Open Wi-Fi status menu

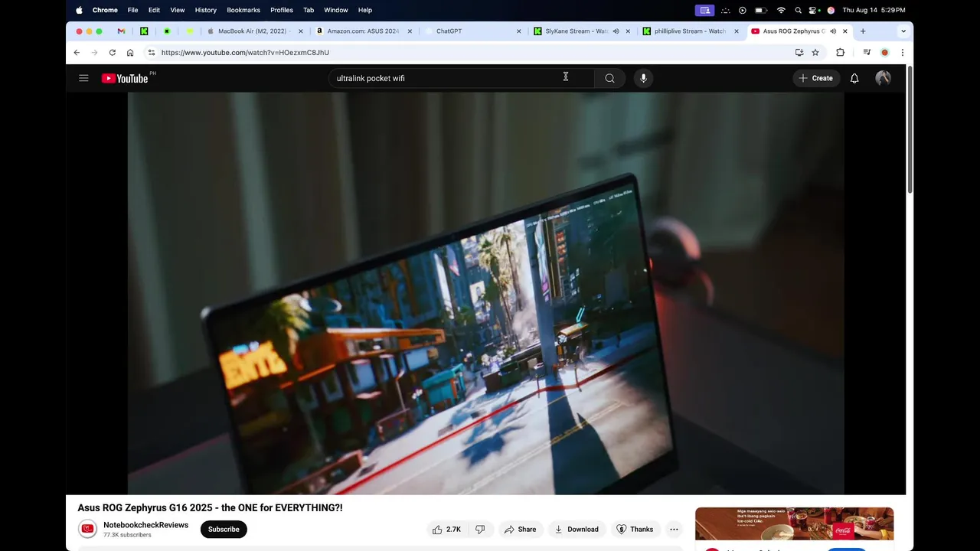pos(781,10)
